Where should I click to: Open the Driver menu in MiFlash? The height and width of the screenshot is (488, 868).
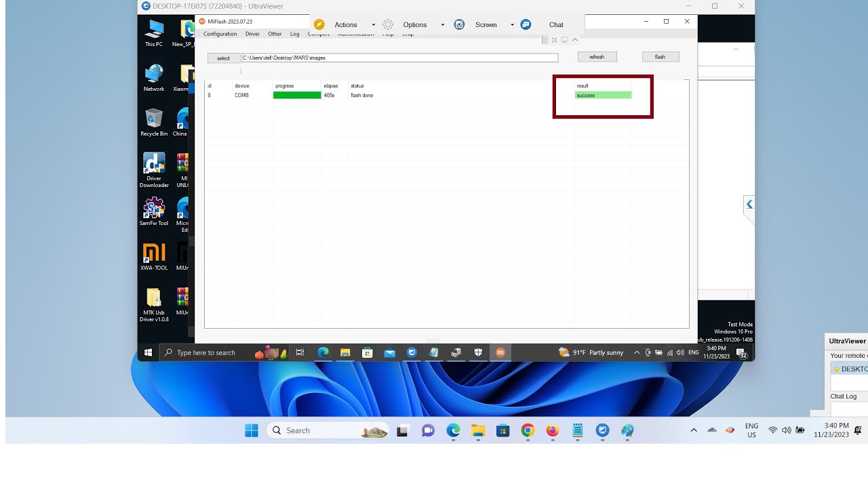pos(252,34)
